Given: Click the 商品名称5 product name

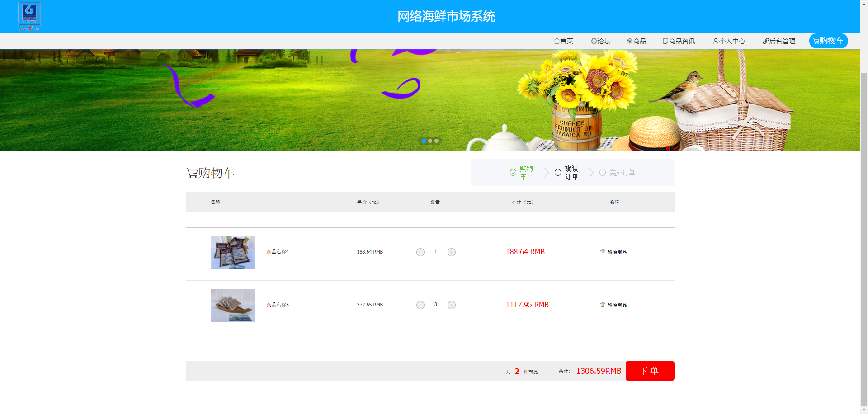Looking at the screenshot, I should click(278, 305).
